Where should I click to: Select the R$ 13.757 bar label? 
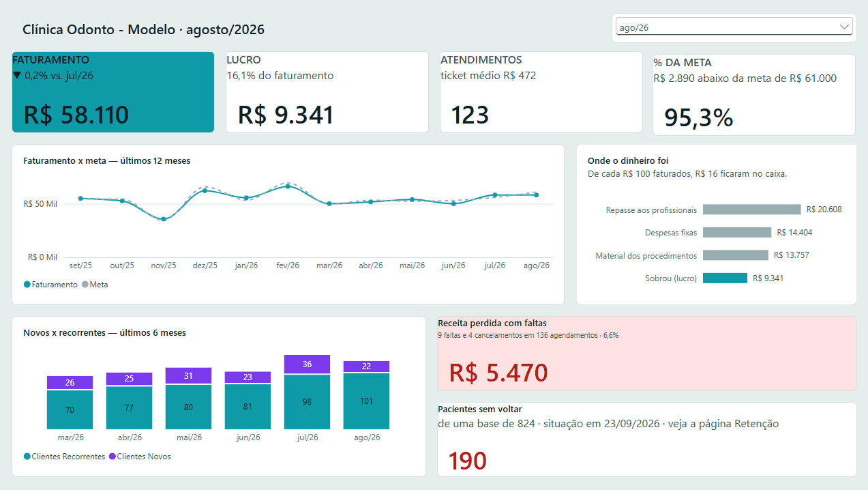tap(792, 255)
